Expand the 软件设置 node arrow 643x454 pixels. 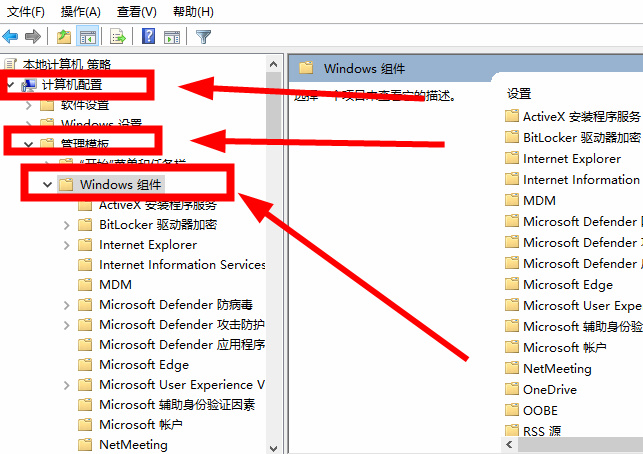(x=28, y=105)
